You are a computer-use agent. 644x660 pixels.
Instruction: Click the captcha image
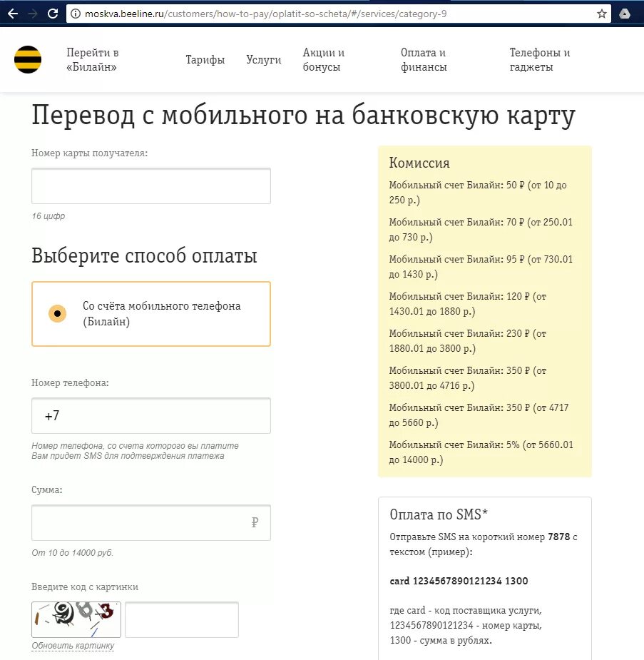[x=76, y=619]
